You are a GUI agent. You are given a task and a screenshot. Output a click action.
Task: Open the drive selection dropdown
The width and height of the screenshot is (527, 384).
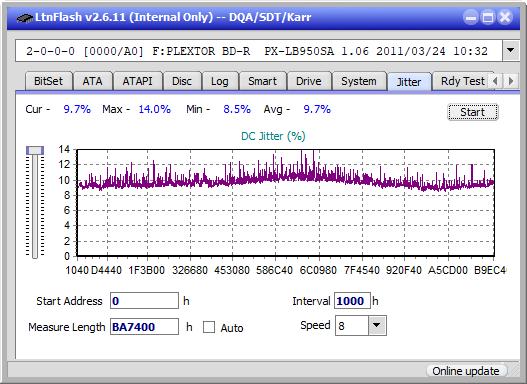pos(511,51)
